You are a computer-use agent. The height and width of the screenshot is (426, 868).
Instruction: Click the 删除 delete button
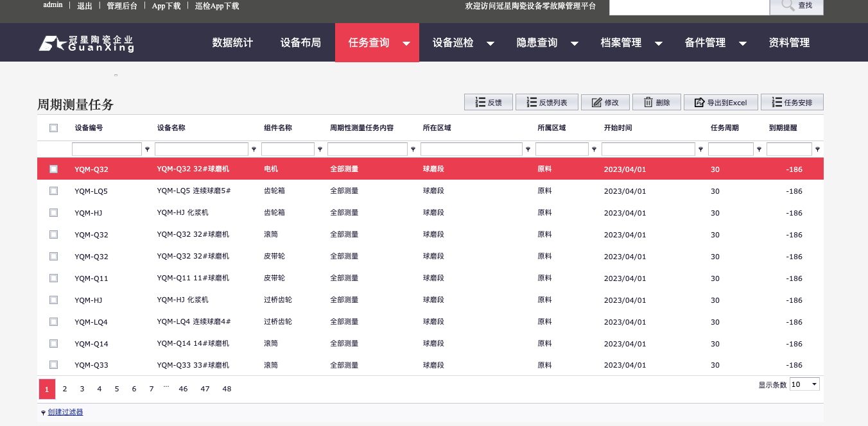click(657, 102)
